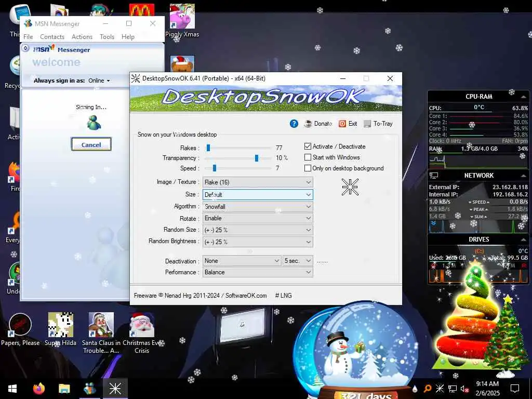Open Actions menu in MSN Messenger
The width and height of the screenshot is (532, 399).
pos(82,37)
